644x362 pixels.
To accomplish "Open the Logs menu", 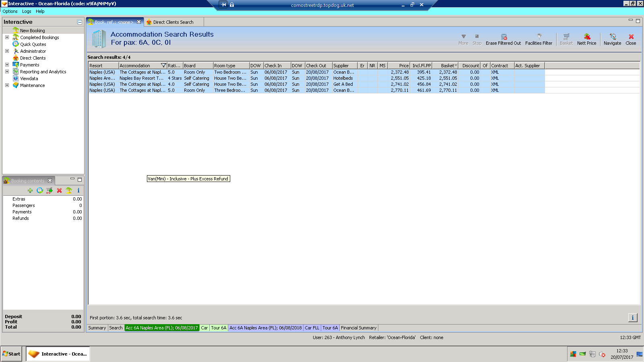I will pyautogui.click(x=27, y=11).
